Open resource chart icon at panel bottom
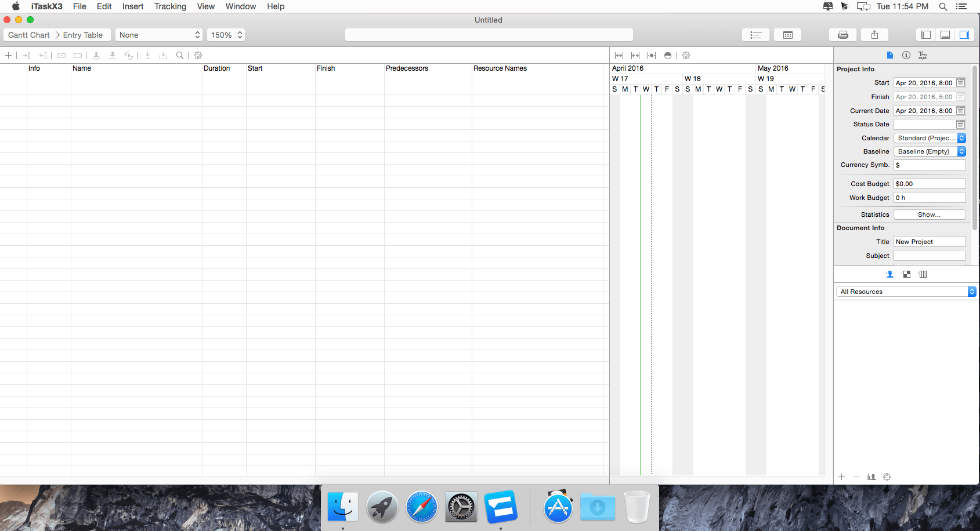The width and height of the screenshot is (980, 531). click(x=871, y=477)
